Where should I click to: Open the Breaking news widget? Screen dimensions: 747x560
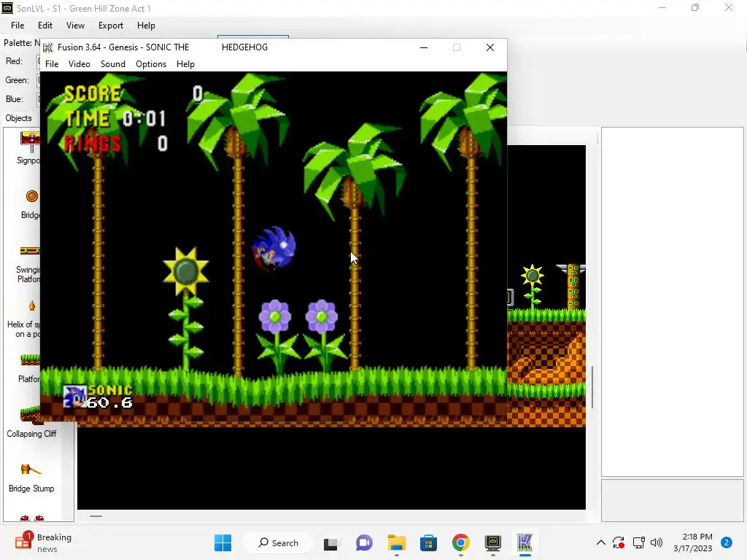[43, 542]
